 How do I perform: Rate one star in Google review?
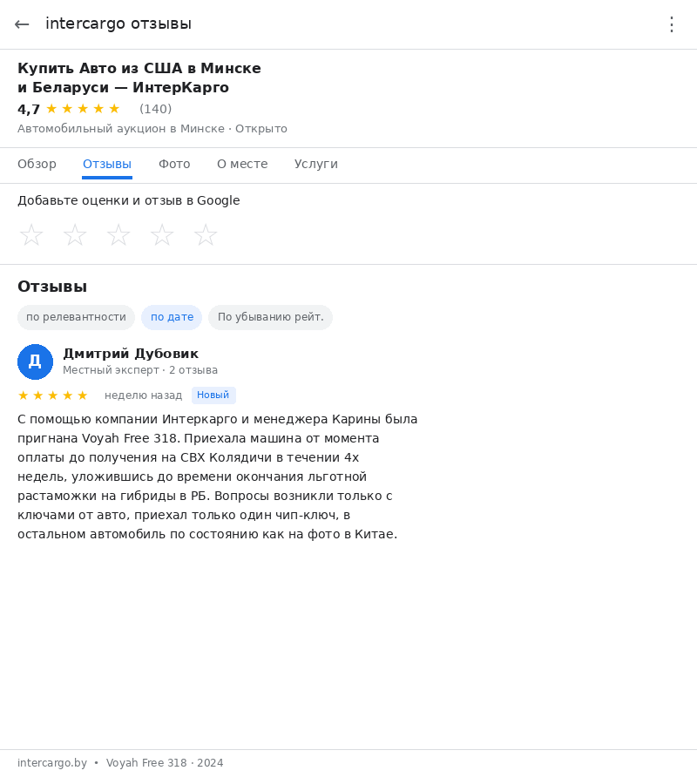(x=31, y=235)
